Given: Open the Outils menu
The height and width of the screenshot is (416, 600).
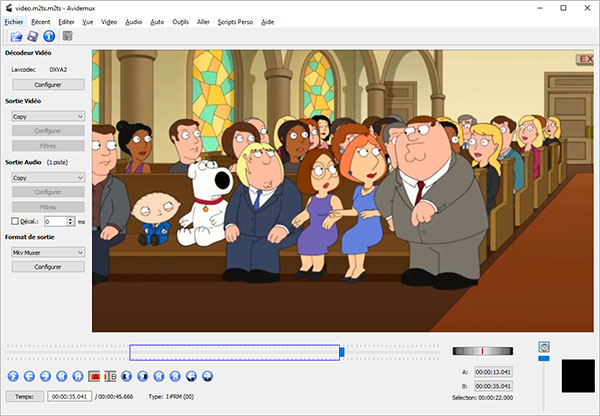Looking at the screenshot, I should 180,22.
